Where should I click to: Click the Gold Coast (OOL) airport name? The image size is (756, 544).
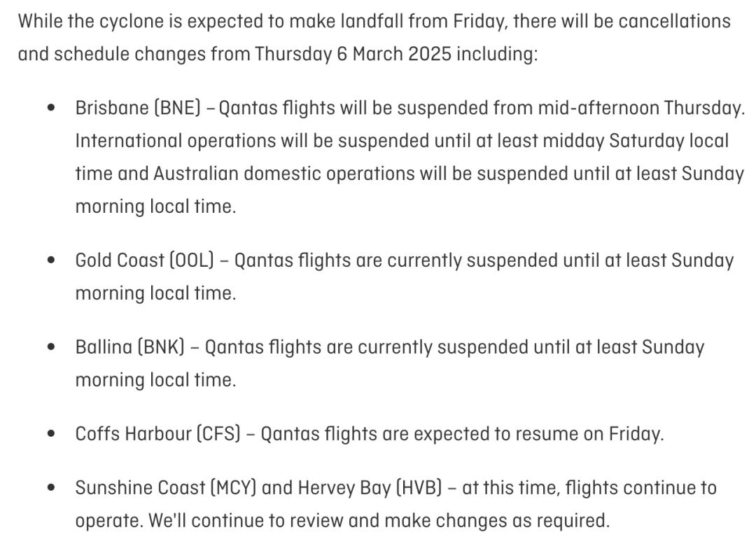[144, 260]
